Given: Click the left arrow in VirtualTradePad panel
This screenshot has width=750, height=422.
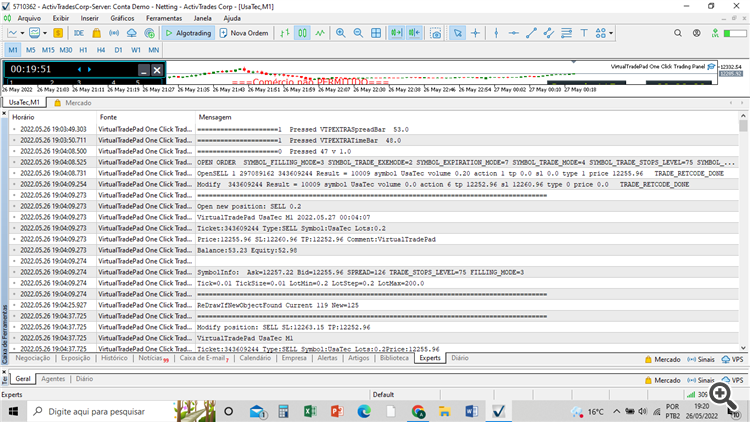Looking at the screenshot, I should point(79,69).
